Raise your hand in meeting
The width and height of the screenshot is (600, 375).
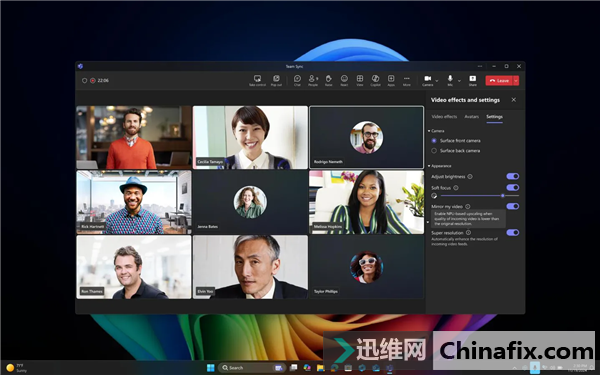tap(328, 80)
